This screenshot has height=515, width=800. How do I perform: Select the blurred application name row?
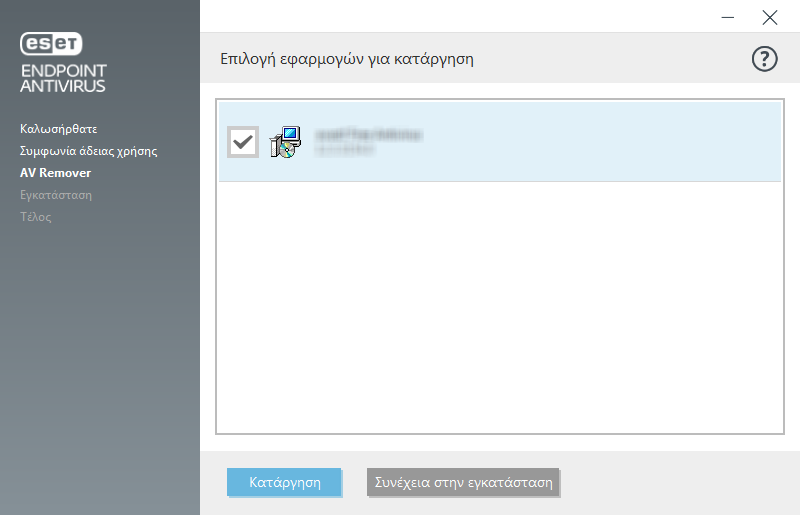tap(500, 141)
